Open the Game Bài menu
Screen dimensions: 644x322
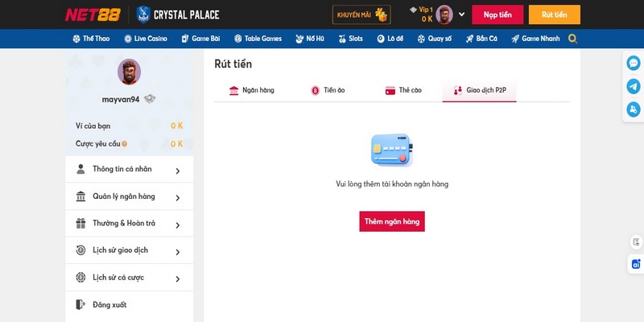click(x=200, y=39)
